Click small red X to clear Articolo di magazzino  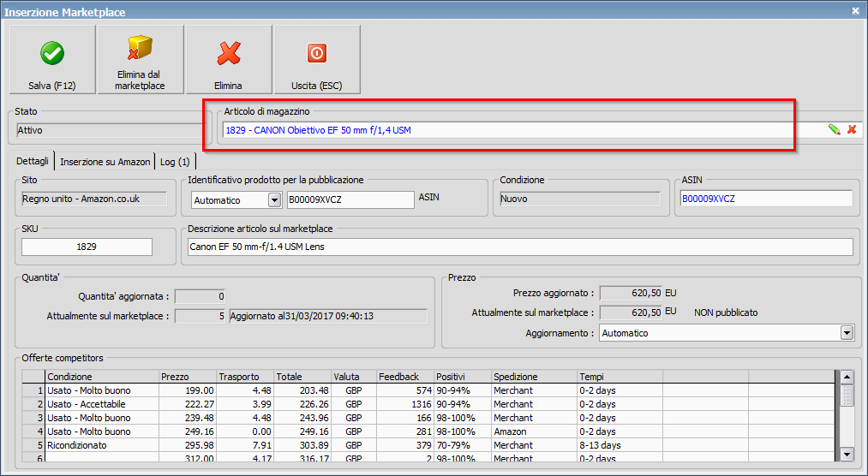(852, 129)
